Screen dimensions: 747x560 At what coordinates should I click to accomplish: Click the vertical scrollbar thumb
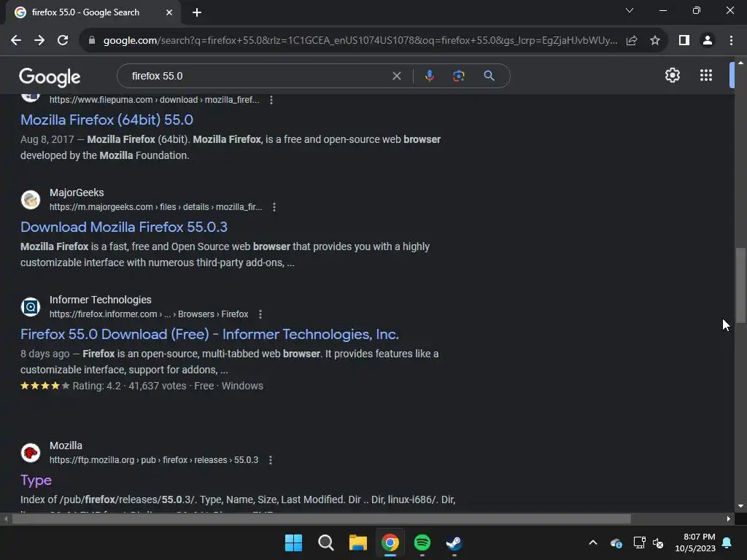pos(740,285)
